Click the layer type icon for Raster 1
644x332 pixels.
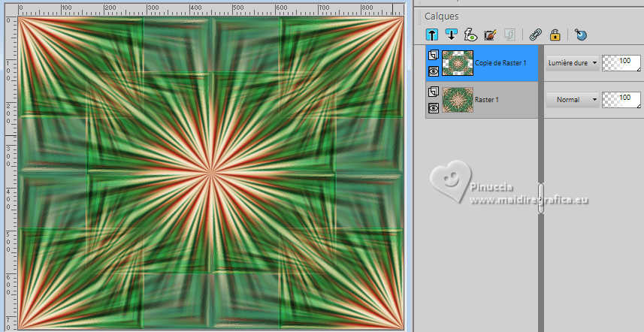click(x=434, y=92)
